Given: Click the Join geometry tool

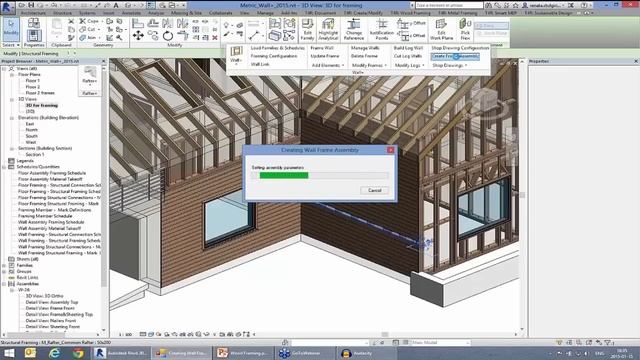Looking at the screenshot, I should 88,38.
